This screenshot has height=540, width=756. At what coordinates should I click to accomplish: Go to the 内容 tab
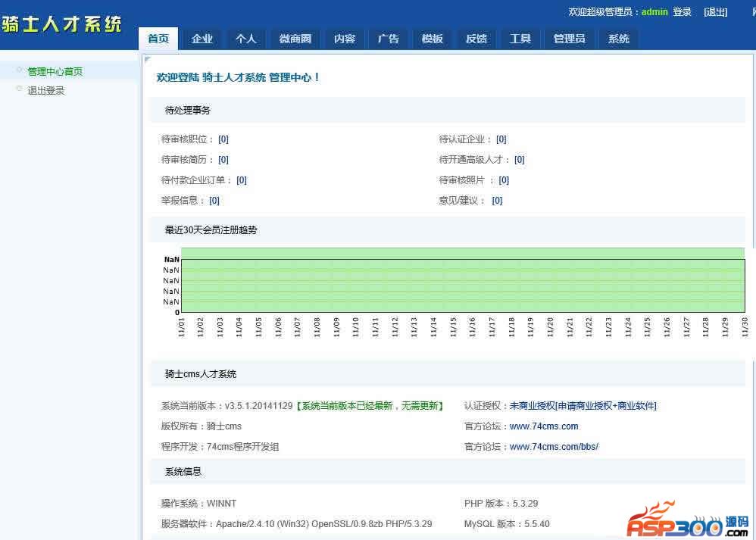[x=345, y=39]
